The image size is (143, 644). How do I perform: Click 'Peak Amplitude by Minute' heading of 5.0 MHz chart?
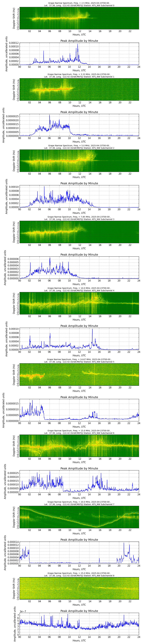(79, 183)
